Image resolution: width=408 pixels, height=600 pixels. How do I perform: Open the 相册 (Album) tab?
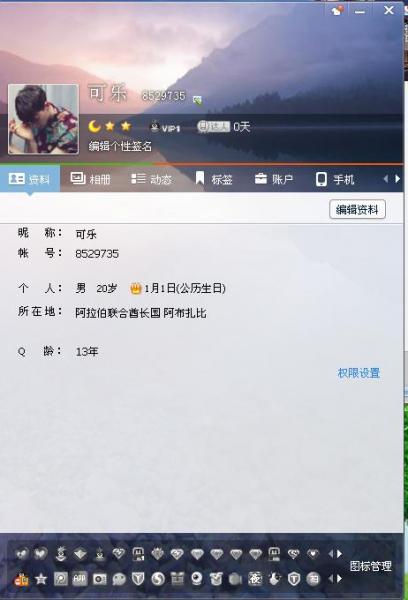pos(90,179)
